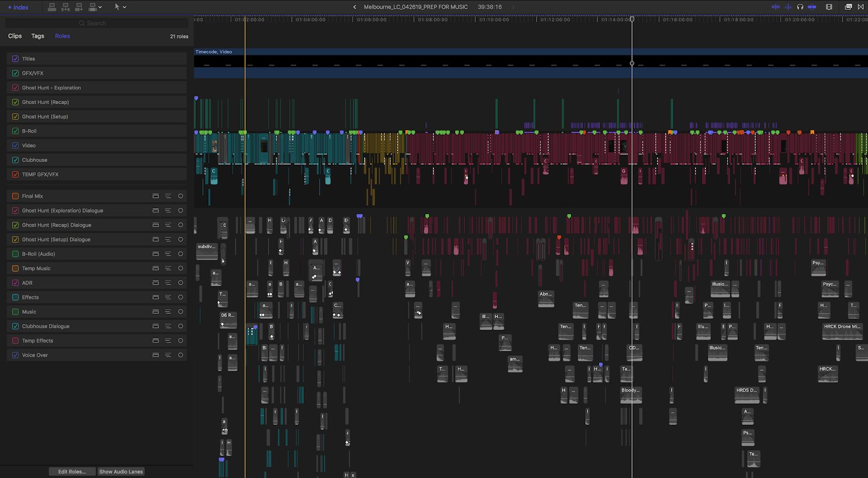Viewport: 868px width, 478px height.
Task: Click the HRCK Drone Mi... audio clip
Action: point(842,331)
